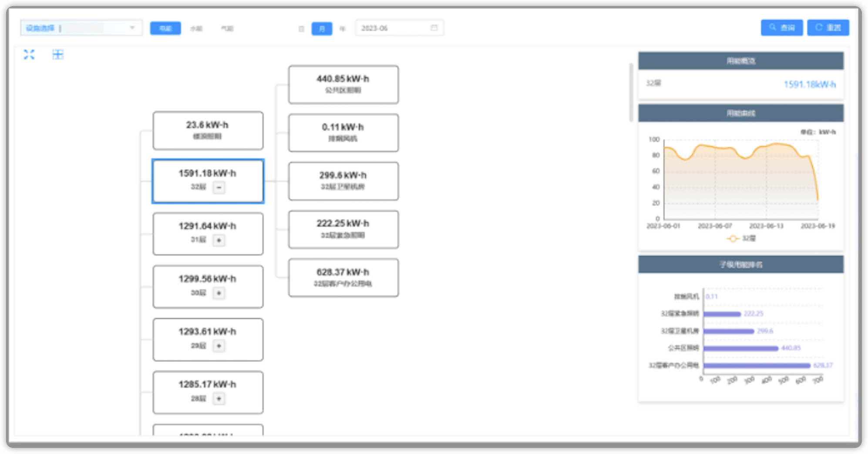Select the 440.85 kW·h 公共区照明 node
The height and width of the screenshot is (454, 868).
[x=343, y=84]
